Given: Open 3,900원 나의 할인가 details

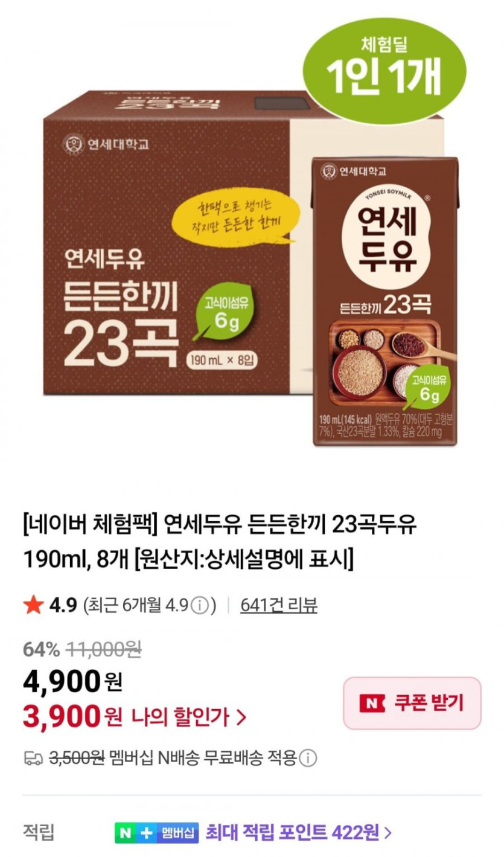Looking at the screenshot, I should click(x=135, y=717).
